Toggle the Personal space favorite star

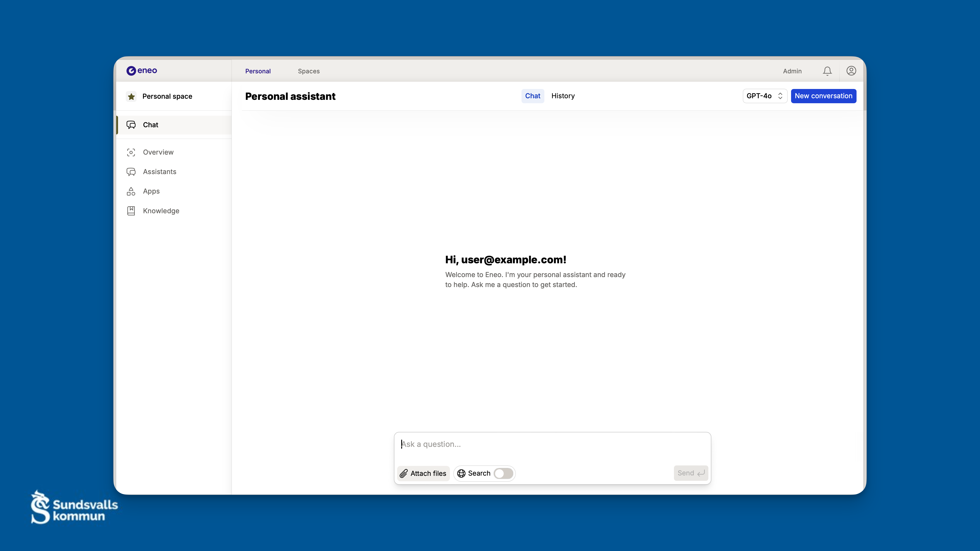point(131,96)
